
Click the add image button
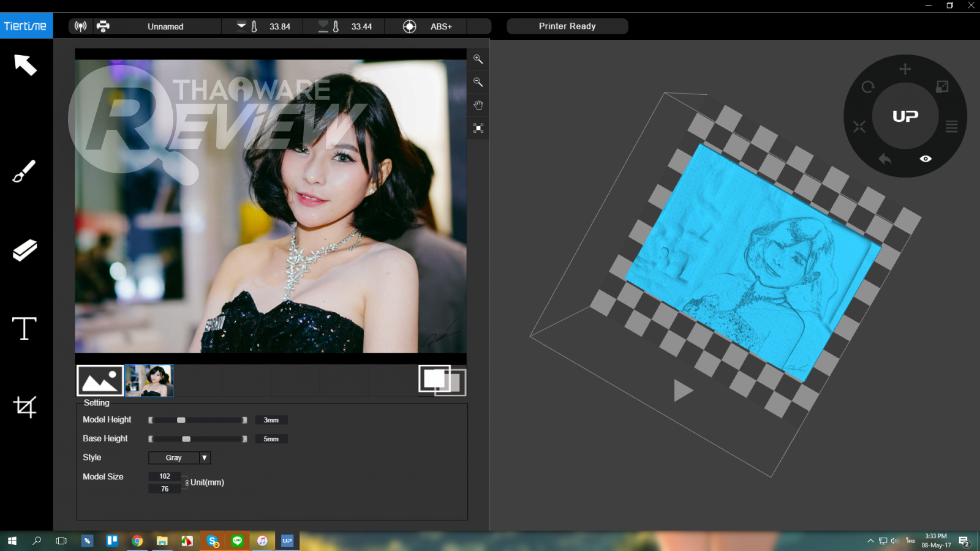coord(100,381)
